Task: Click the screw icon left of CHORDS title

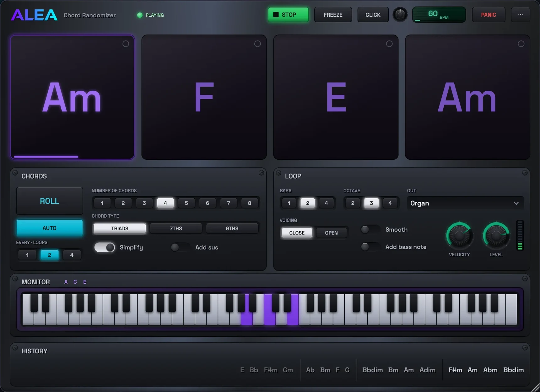Action: point(15,173)
